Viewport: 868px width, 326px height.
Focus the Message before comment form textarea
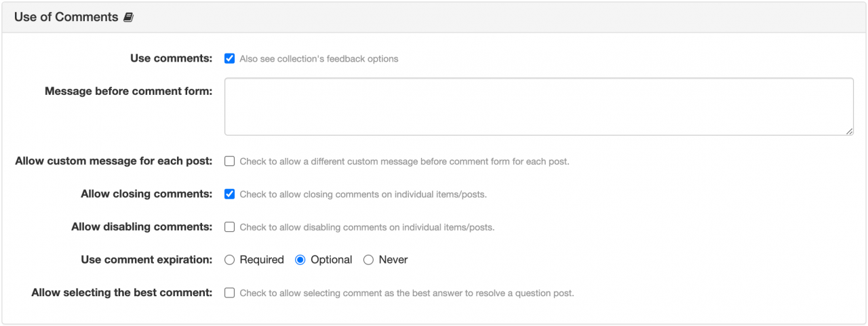(x=539, y=106)
